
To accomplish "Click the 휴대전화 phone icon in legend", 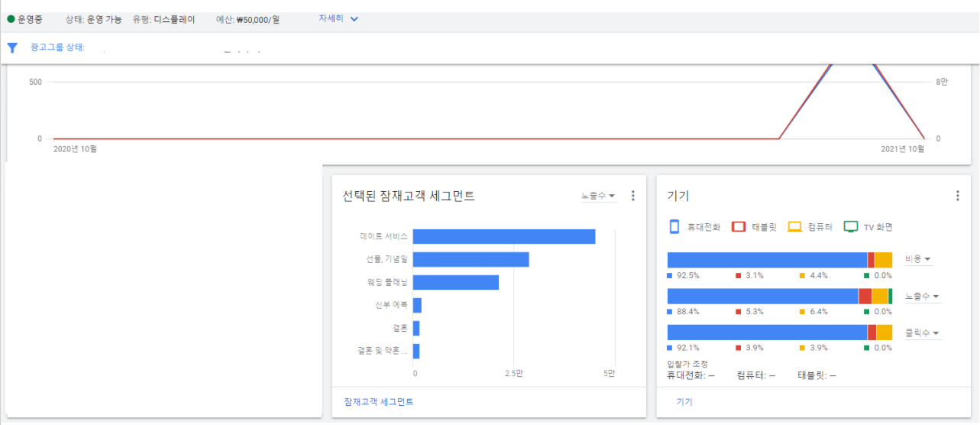I will click(x=674, y=226).
